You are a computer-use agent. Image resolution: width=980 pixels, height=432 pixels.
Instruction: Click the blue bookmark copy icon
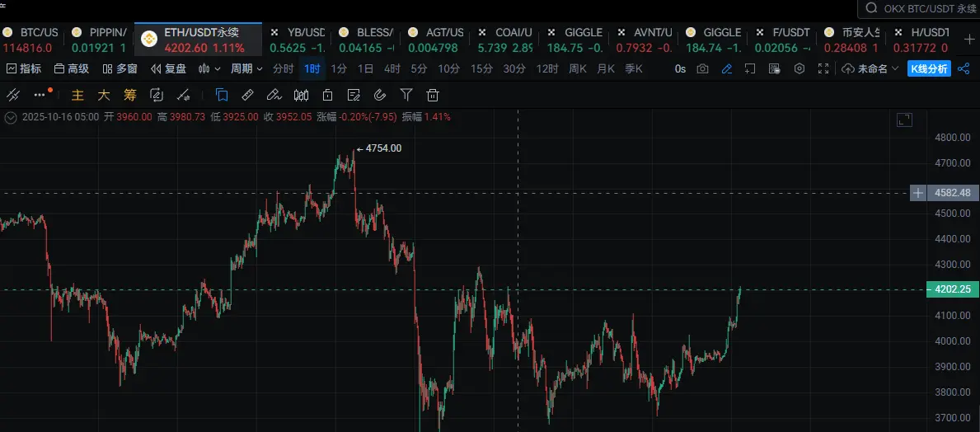(221, 95)
